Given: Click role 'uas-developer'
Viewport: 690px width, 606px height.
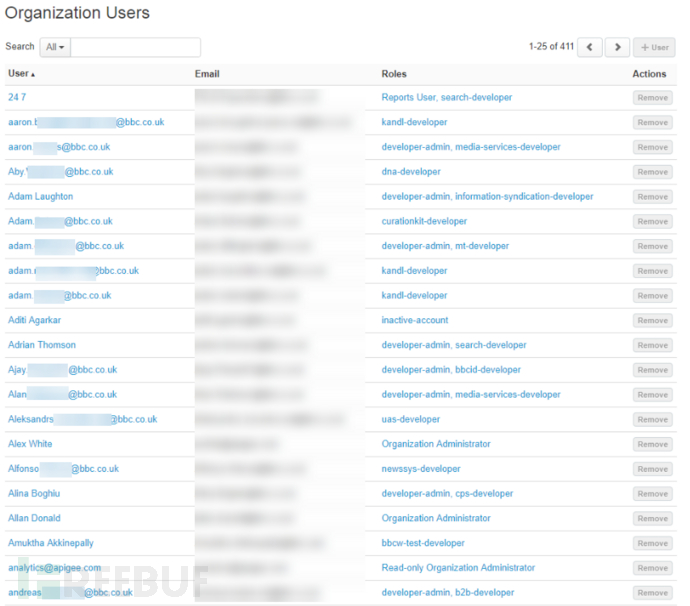Looking at the screenshot, I should 411,419.
